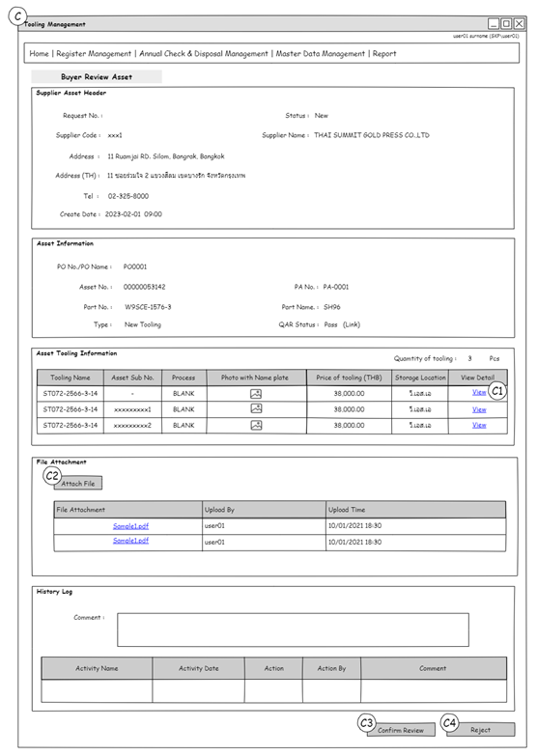Open View link for row xxxxxxxxx2
This screenshot has height=756, width=537.
pos(479,425)
